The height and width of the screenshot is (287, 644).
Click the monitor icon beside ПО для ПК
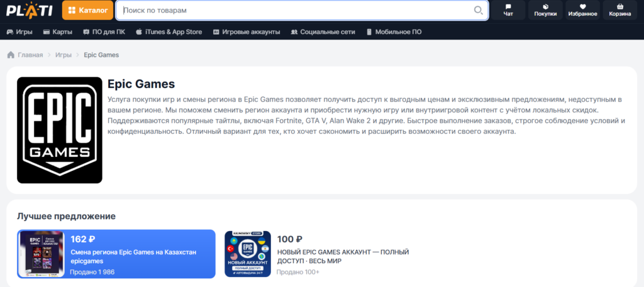86,31
